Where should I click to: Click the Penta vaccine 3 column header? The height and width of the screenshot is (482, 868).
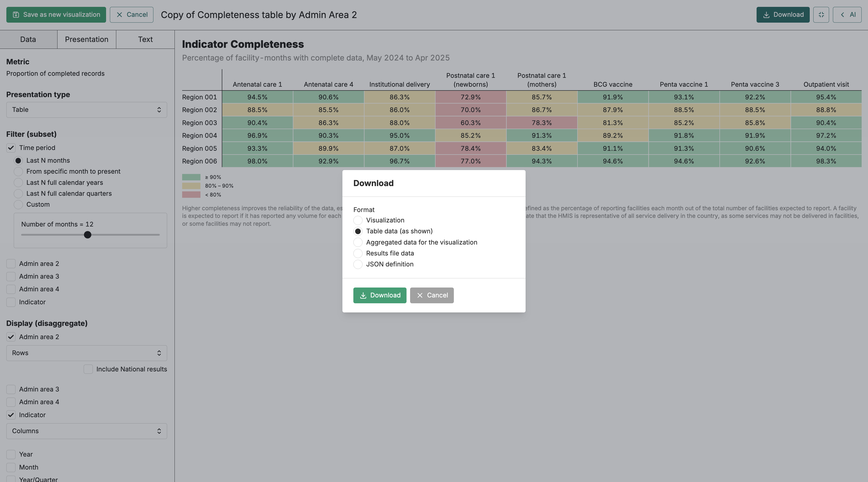tap(755, 85)
